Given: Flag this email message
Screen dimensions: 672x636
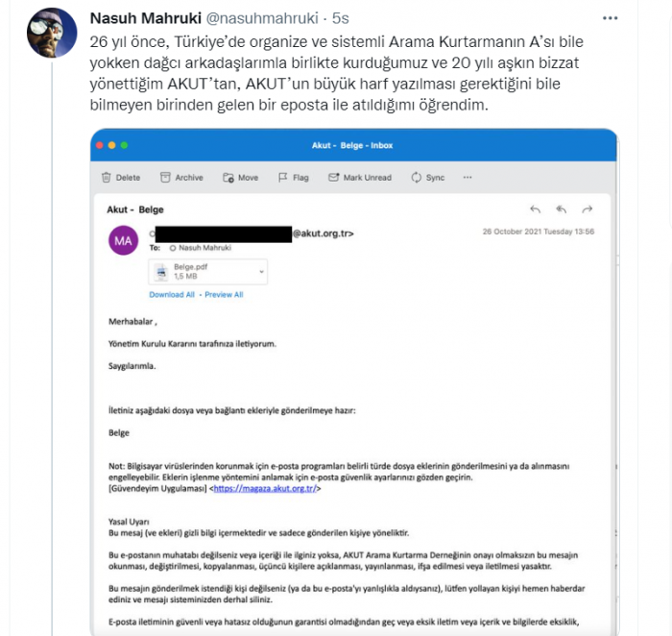Looking at the screenshot, I should coord(281,178).
